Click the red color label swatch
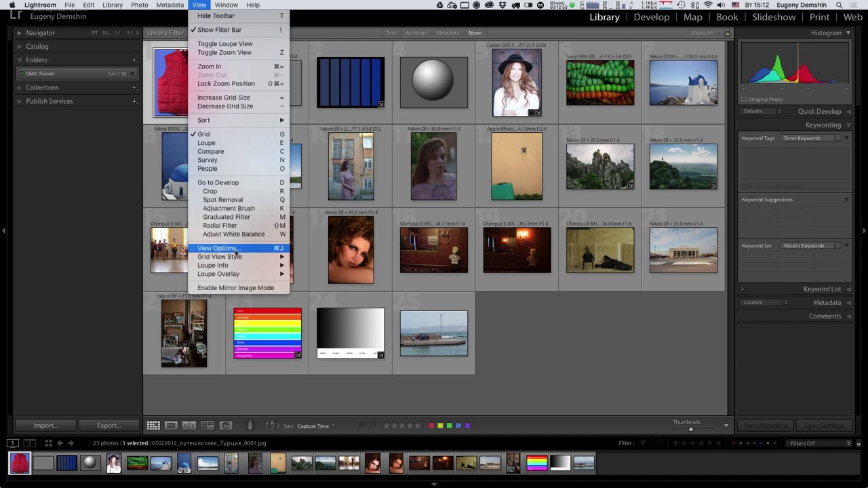868x488 pixels. (431, 426)
